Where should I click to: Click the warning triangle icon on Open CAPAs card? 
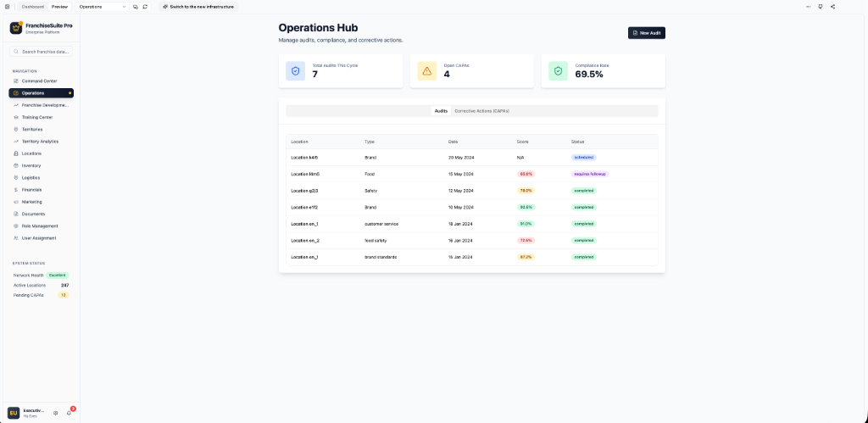click(x=427, y=71)
